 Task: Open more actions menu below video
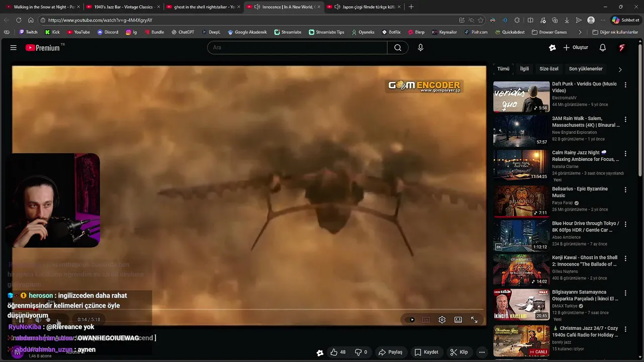[481, 352]
